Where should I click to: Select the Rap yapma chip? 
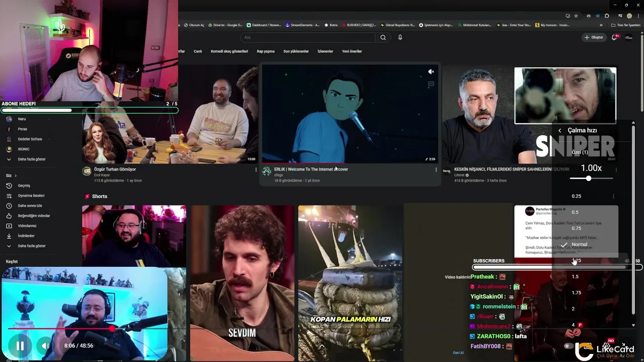click(x=266, y=51)
